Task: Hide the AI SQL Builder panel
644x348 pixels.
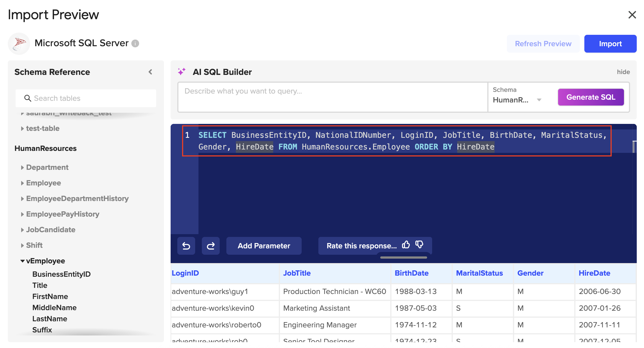Action: (x=623, y=72)
